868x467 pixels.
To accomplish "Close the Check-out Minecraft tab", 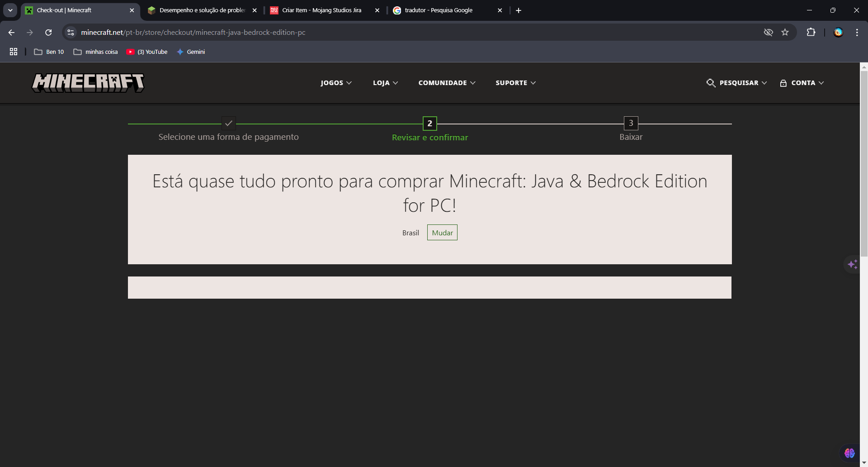I will pyautogui.click(x=132, y=10).
